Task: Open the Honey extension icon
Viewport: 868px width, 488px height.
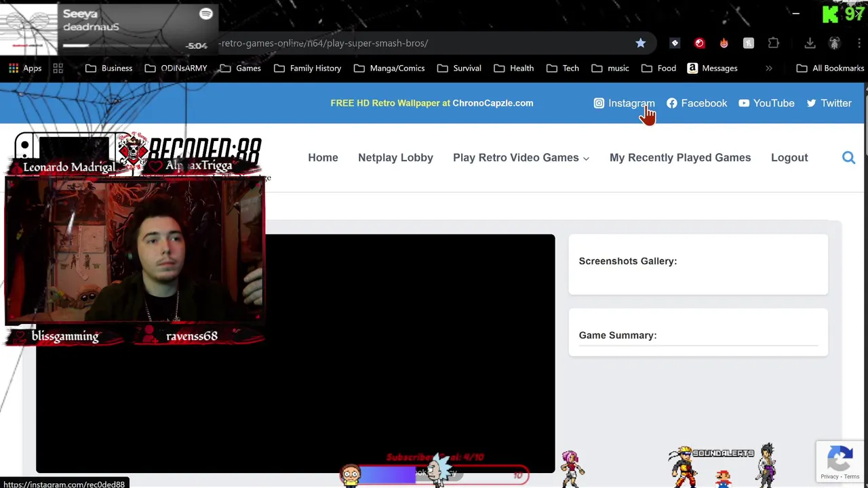Action: [749, 43]
